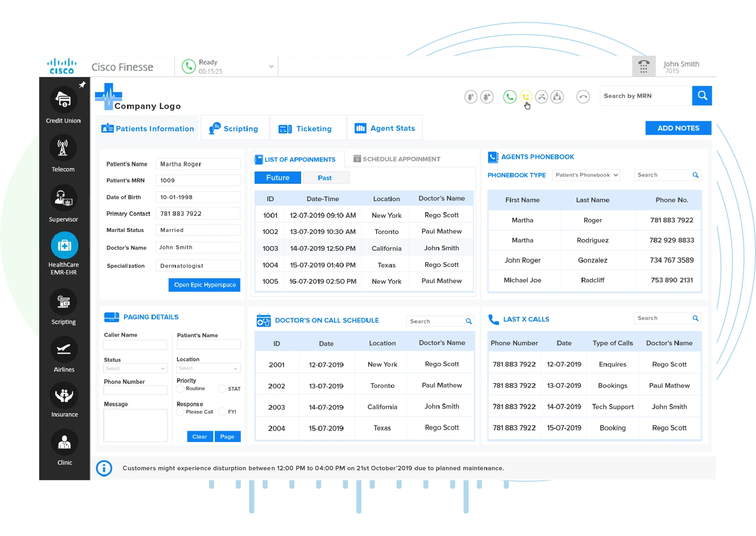Switch to the Scripting tab
The width and height of the screenshot is (756, 536).
coord(235,128)
